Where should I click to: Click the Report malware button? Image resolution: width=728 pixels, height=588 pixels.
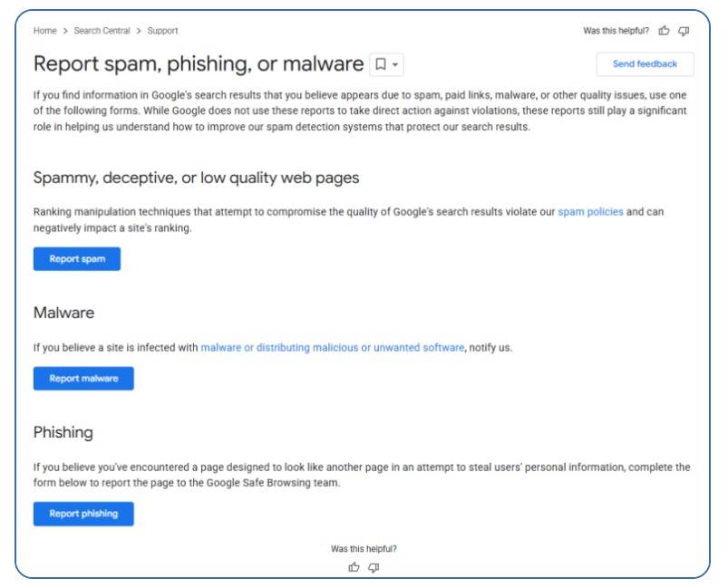click(x=83, y=379)
